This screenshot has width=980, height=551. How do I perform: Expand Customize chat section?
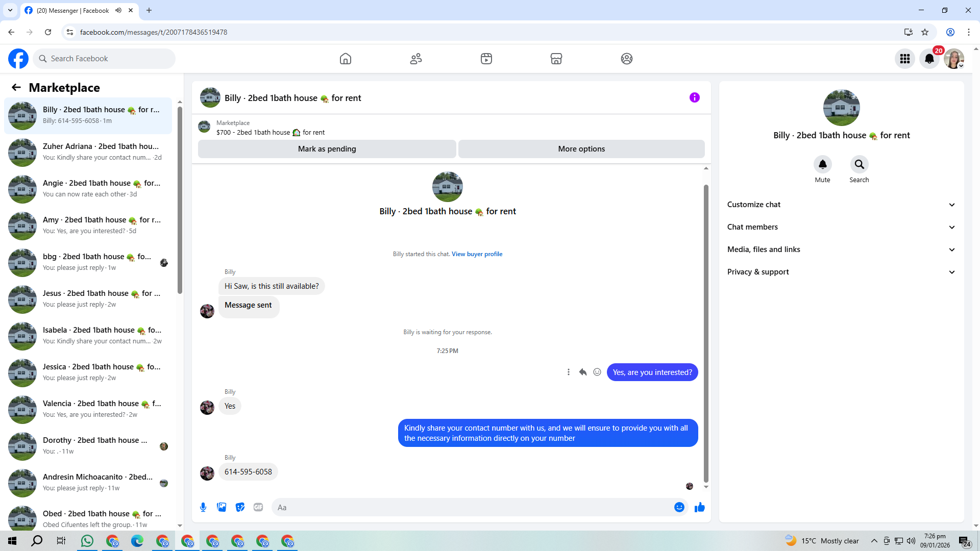(841, 205)
